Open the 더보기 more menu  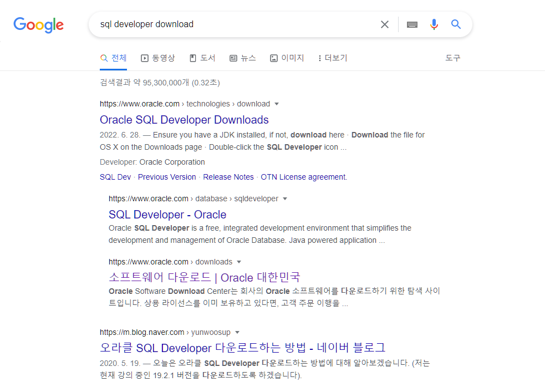point(333,58)
